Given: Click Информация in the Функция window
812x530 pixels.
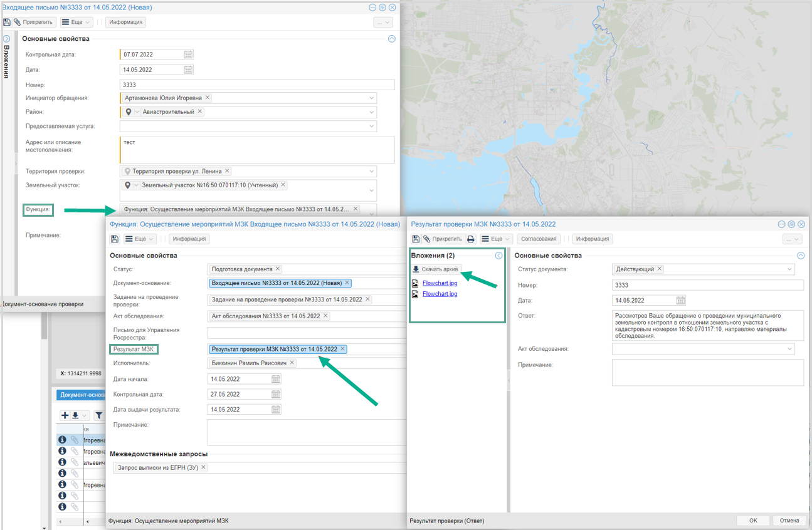Looking at the screenshot, I should pyautogui.click(x=189, y=239).
